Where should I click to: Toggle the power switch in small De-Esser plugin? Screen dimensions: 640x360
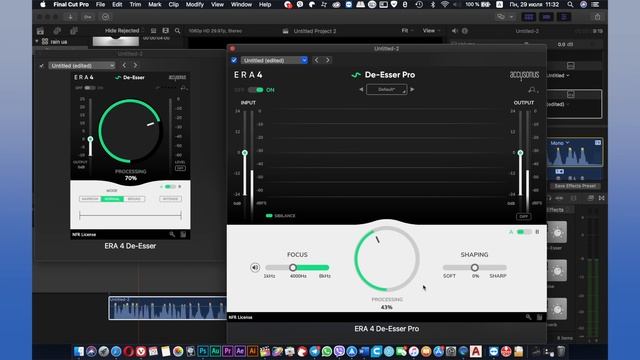pyautogui.click(x=90, y=88)
